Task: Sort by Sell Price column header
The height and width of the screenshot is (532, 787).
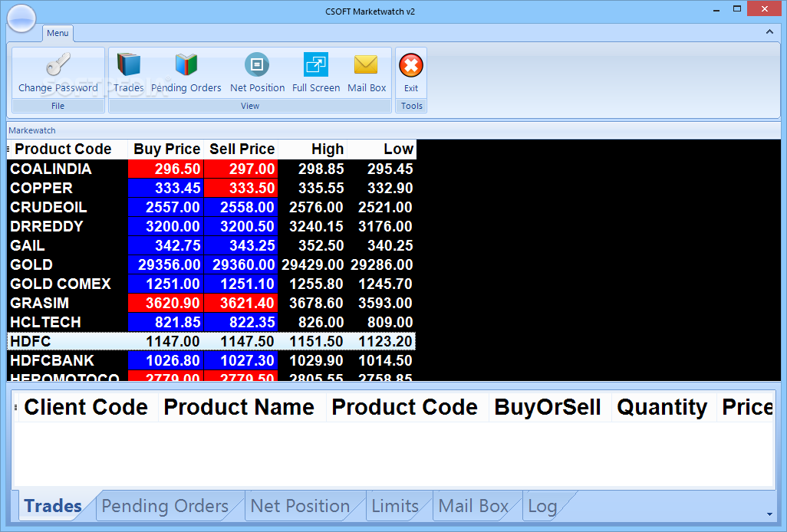Action: (x=242, y=149)
